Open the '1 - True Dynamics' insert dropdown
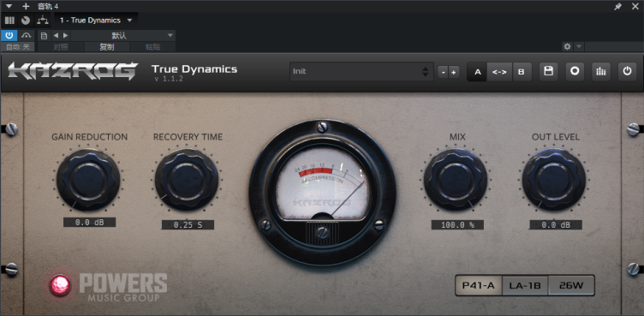Image resolution: width=644 pixels, height=316 pixels. [96, 21]
